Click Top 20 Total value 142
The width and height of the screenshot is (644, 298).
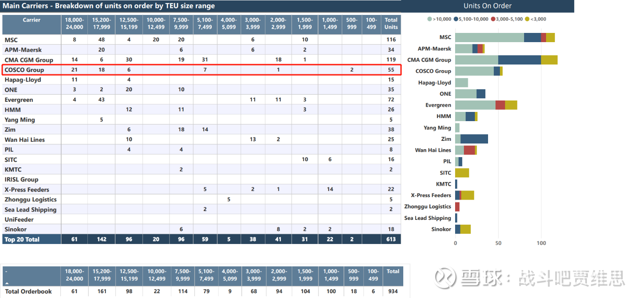(x=101, y=240)
